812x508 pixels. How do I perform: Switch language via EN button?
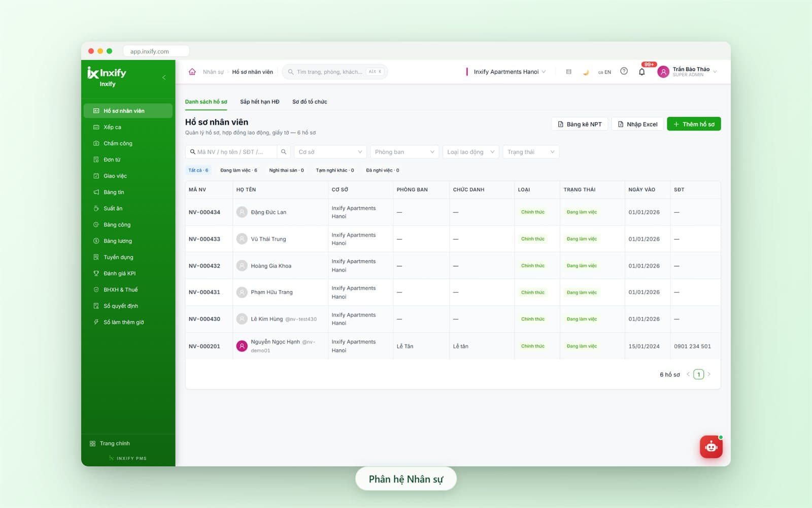pyautogui.click(x=604, y=72)
